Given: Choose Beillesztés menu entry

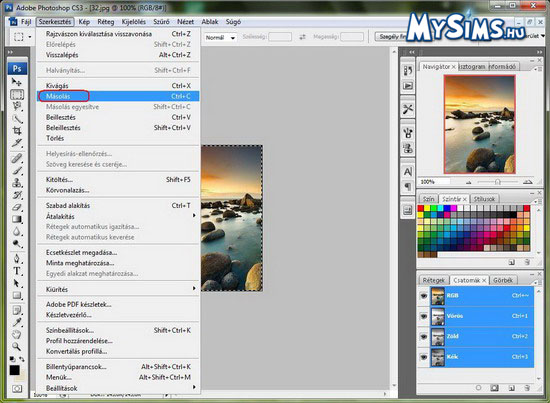Looking at the screenshot, I should tap(118, 117).
